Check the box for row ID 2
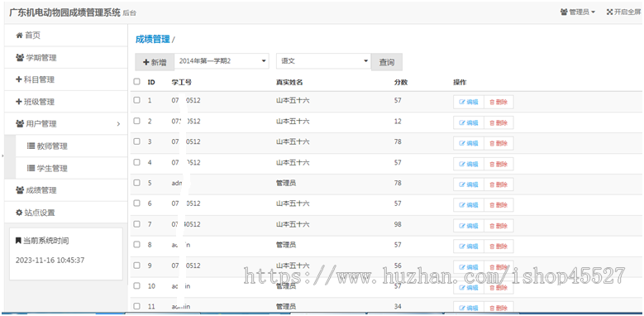The width and height of the screenshot is (644, 316). click(x=136, y=122)
